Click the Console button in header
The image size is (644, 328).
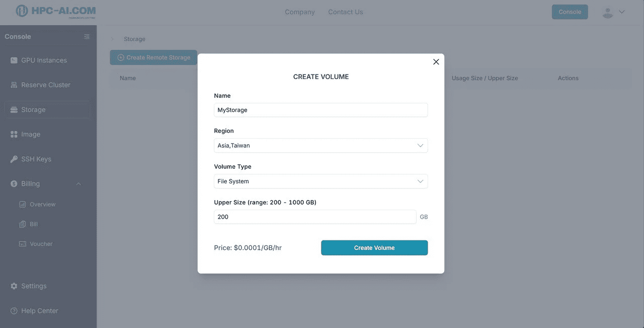[x=570, y=12]
